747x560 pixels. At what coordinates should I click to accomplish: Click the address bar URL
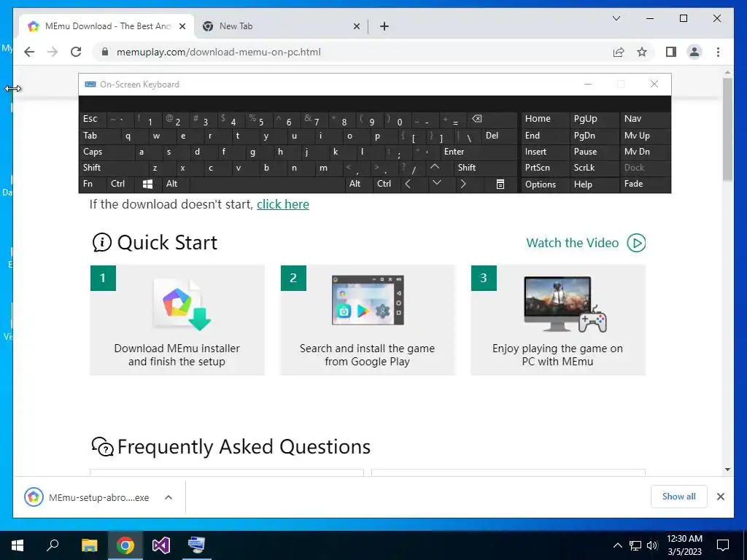click(x=219, y=52)
